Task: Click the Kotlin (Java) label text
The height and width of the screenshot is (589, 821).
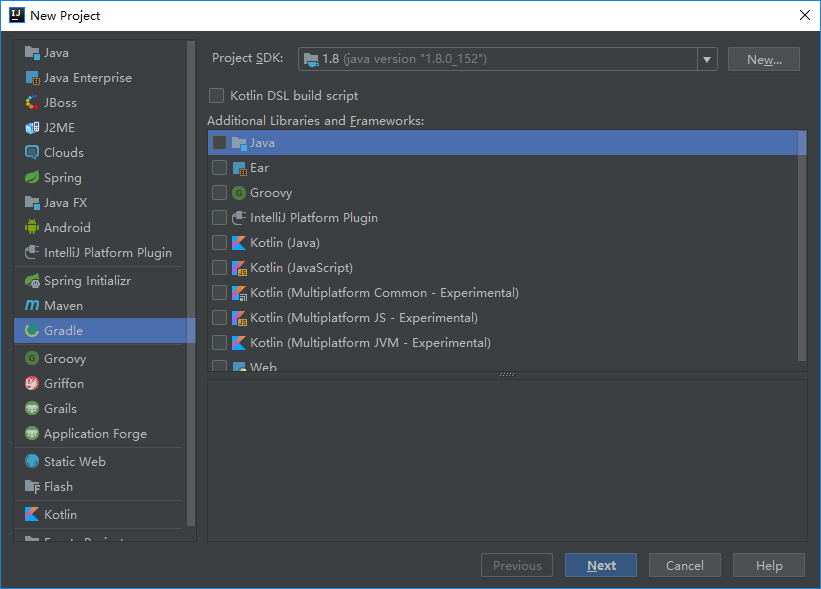Action: pyautogui.click(x=285, y=243)
